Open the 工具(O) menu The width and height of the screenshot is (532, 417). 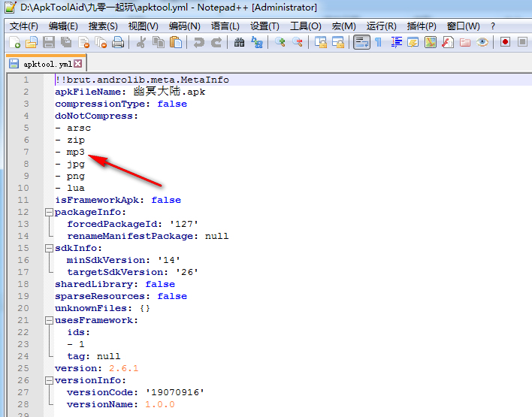click(x=305, y=26)
